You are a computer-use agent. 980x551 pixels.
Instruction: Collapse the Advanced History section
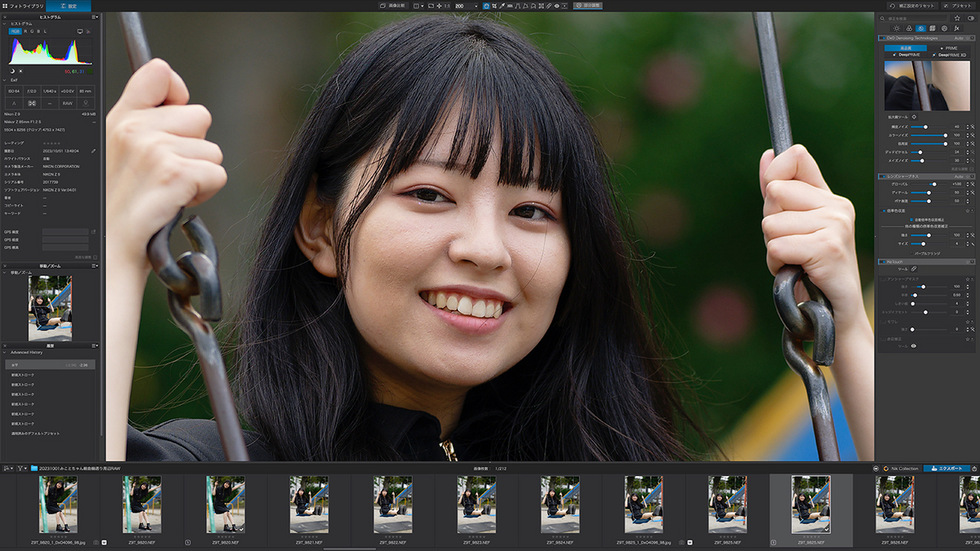(4, 352)
